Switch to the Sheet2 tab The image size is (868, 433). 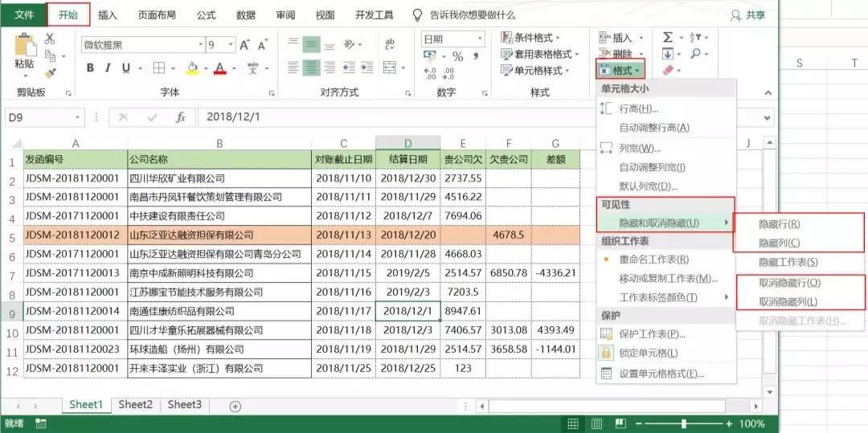(x=135, y=405)
